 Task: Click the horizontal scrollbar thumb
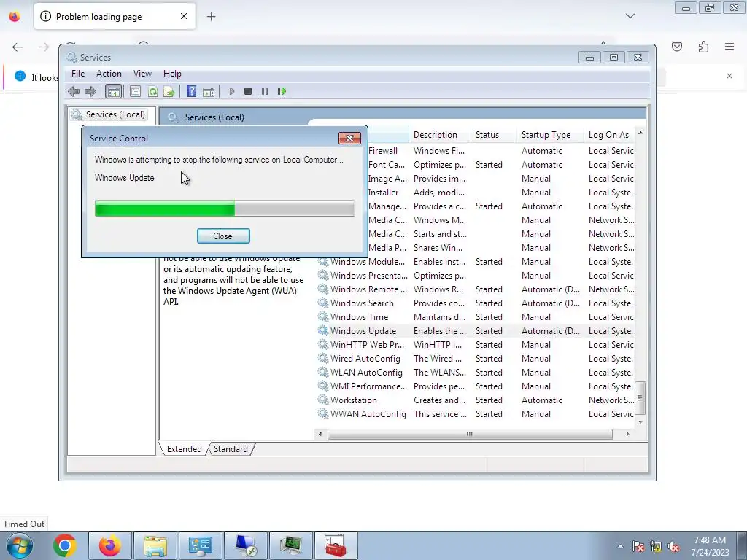coord(470,434)
